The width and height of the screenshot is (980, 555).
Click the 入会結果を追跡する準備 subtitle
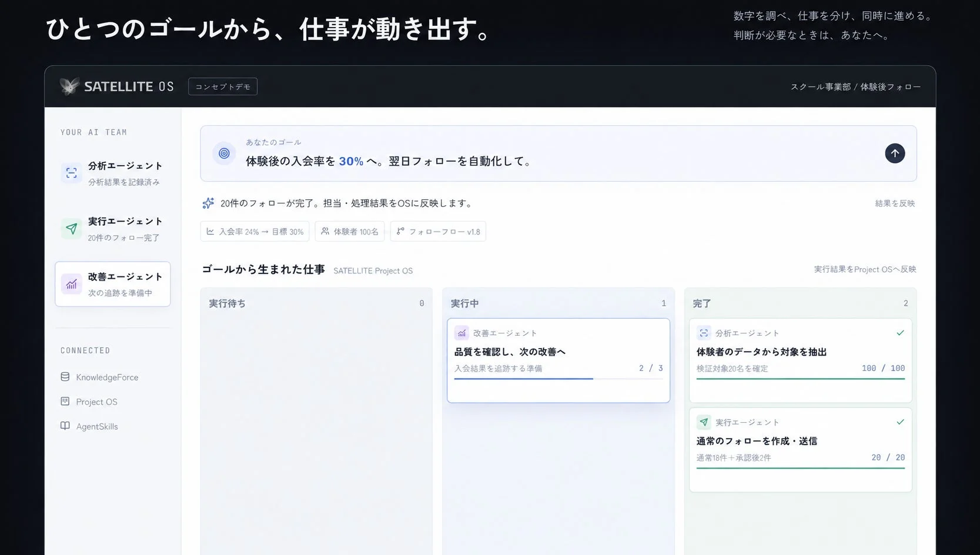click(x=498, y=369)
